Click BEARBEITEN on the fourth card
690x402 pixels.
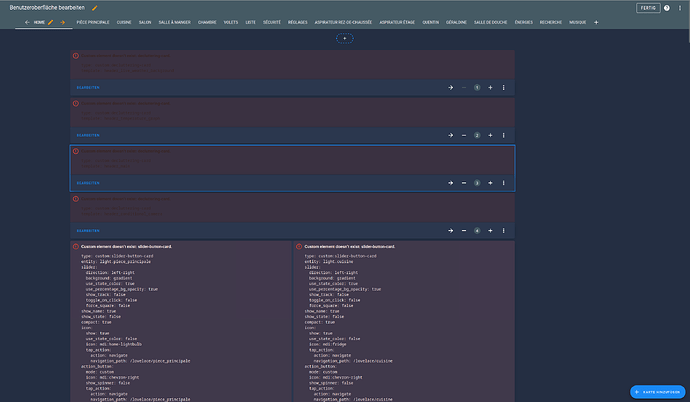[88, 230]
